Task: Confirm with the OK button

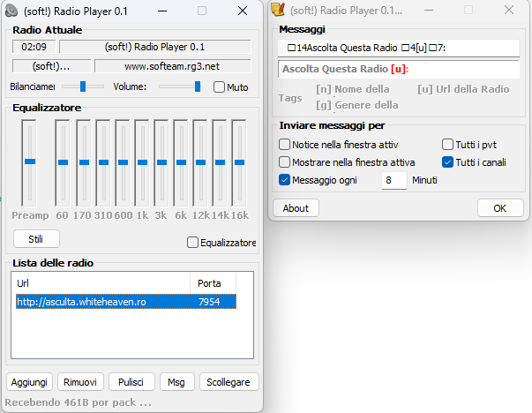Action: point(500,207)
